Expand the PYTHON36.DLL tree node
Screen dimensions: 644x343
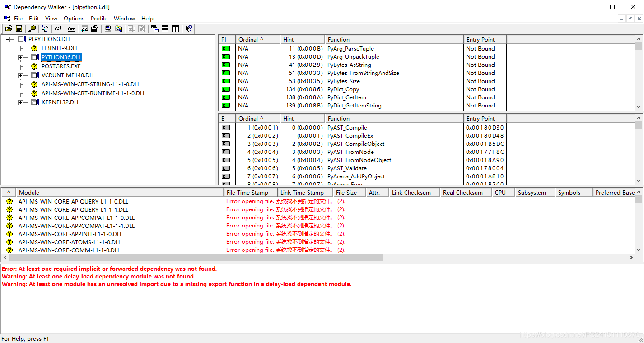tap(20, 57)
